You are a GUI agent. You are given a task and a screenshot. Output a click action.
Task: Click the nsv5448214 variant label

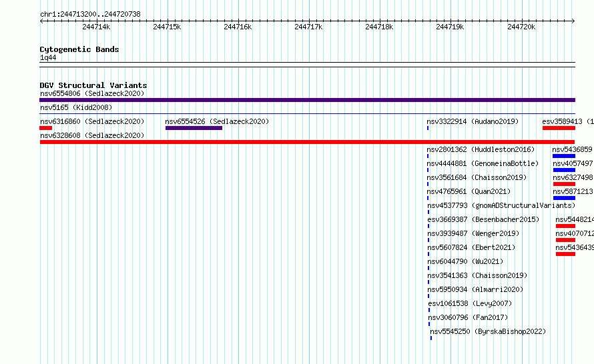pyautogui.click(x=575, y=219)
